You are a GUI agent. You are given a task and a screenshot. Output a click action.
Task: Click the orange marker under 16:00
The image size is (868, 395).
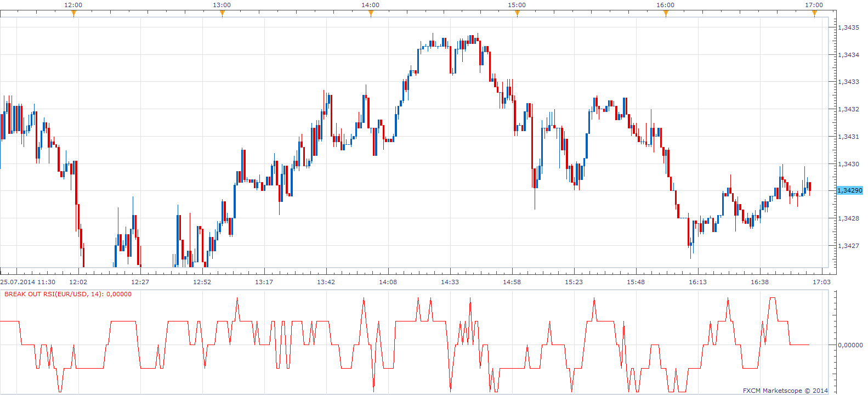pyautogui.click(x=666, y=14)
